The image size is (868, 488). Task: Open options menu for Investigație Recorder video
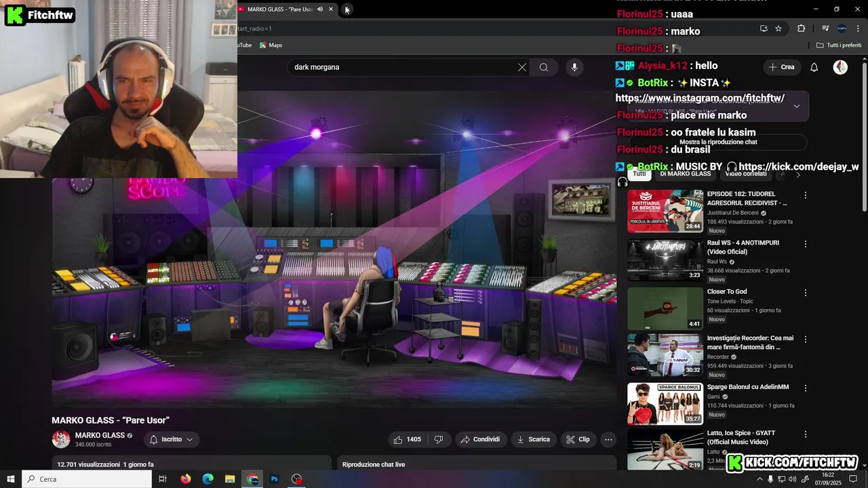[x=806, y=339]
